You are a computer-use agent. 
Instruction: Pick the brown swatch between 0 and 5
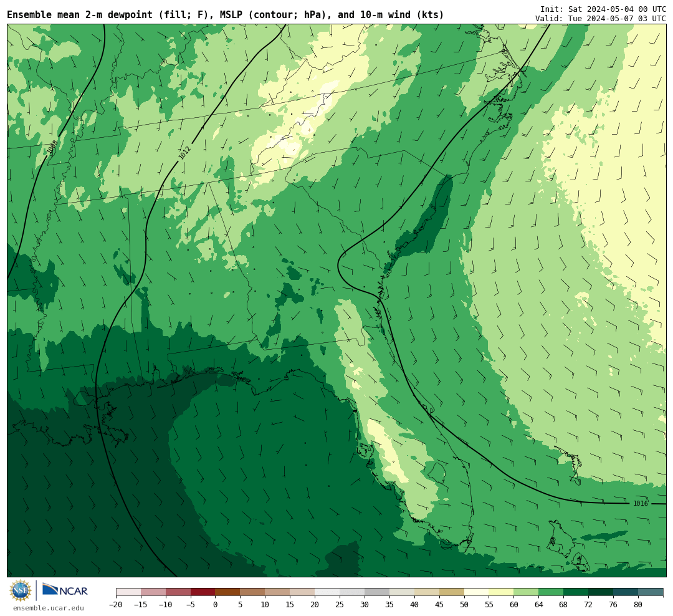point(228,592)
